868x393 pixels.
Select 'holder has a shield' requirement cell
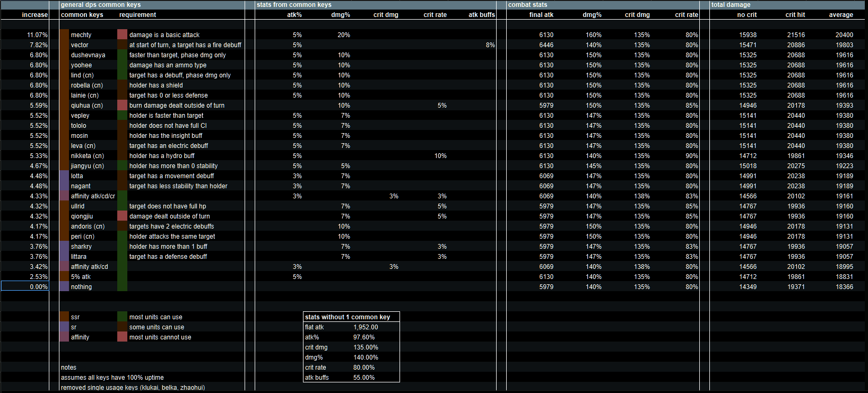click(156, 85)
